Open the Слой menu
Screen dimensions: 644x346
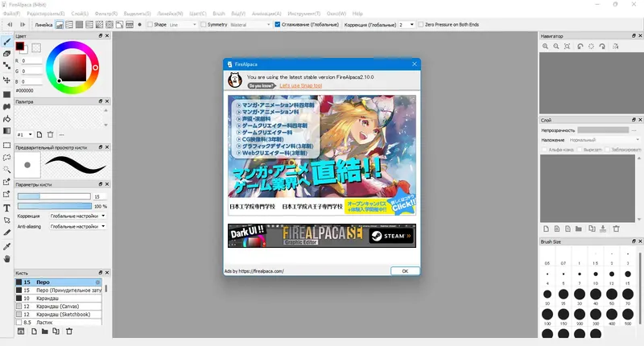click(80, 14)
